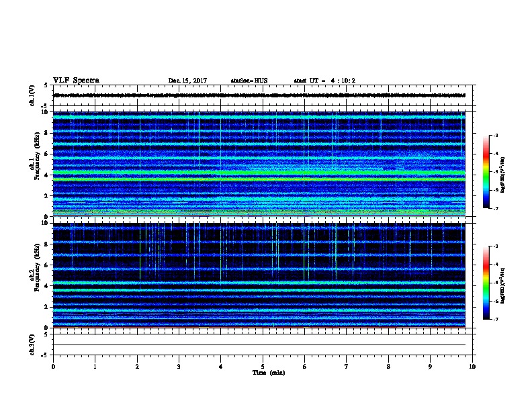The image size is (532, 411).
Task: Click the "Time (min)" x-axis title
Action: click(x=269, y=373)
